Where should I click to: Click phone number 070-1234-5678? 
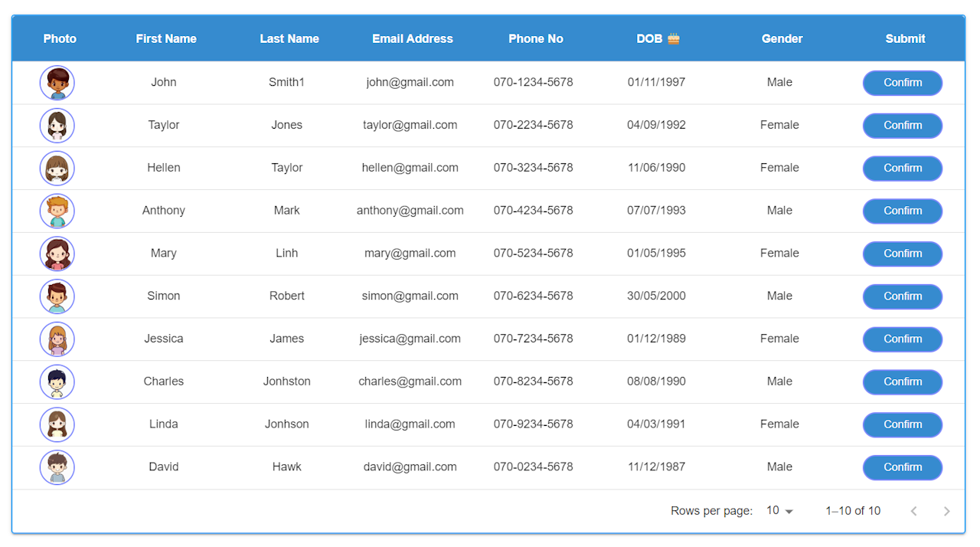point(534,82)
